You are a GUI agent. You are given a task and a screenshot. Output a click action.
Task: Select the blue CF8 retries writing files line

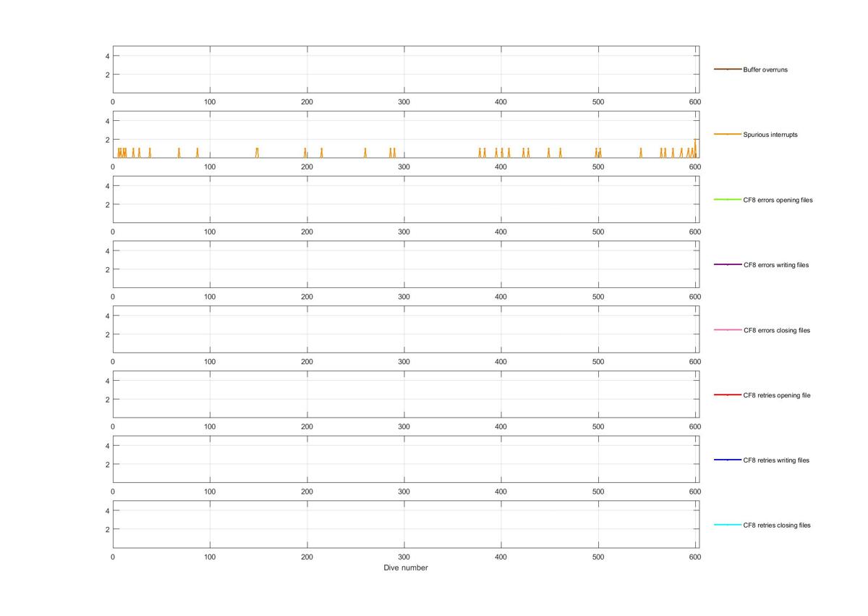pos(728,460)
